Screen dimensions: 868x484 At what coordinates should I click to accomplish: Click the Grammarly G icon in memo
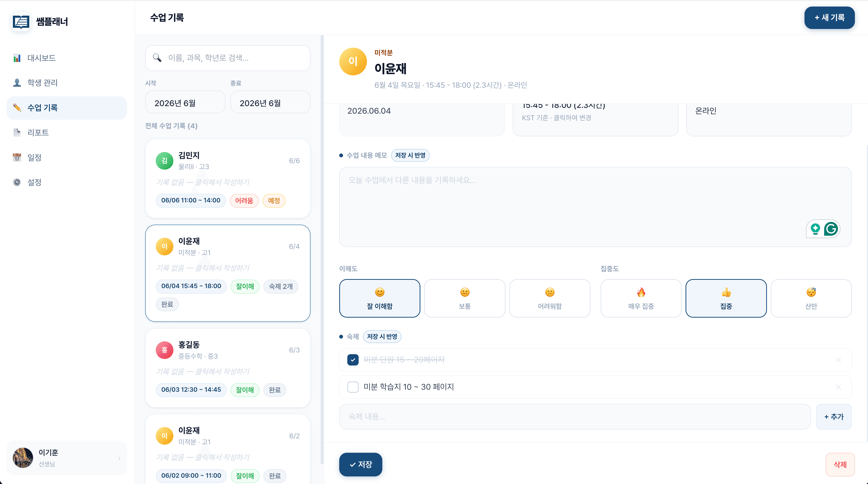point(831,229)
